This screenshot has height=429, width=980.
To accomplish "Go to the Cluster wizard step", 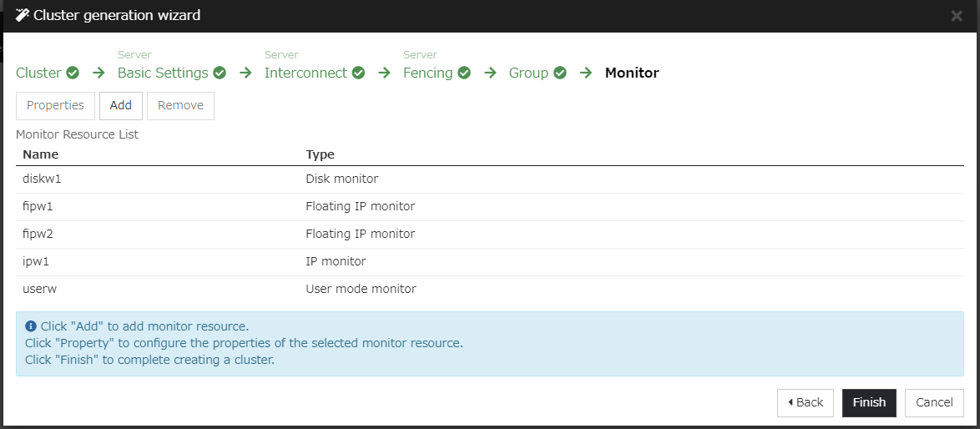I will (38, 73).
